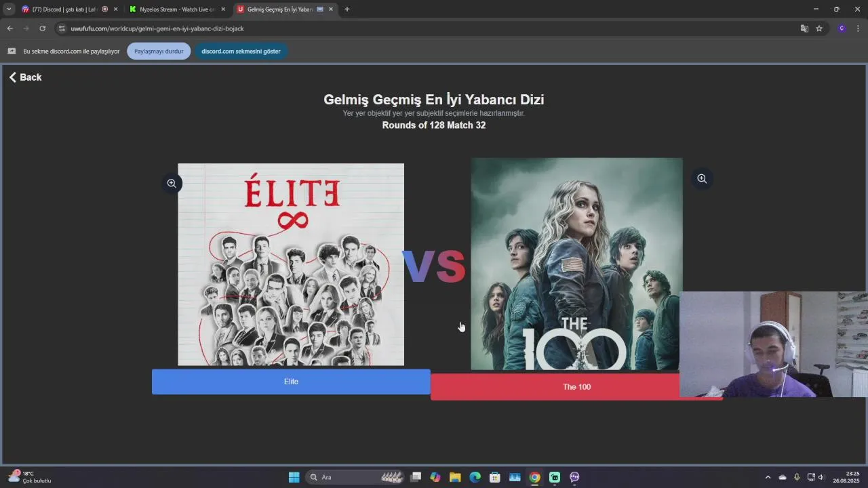Click the OneDrive cloud tray icon
The height and width of the screenshot is (488, 868).
click(x=783, y=477)
